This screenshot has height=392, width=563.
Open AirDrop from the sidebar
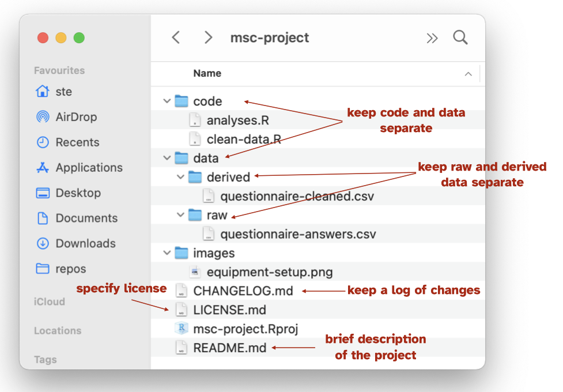pyautogui.click(x=75, y=117)
